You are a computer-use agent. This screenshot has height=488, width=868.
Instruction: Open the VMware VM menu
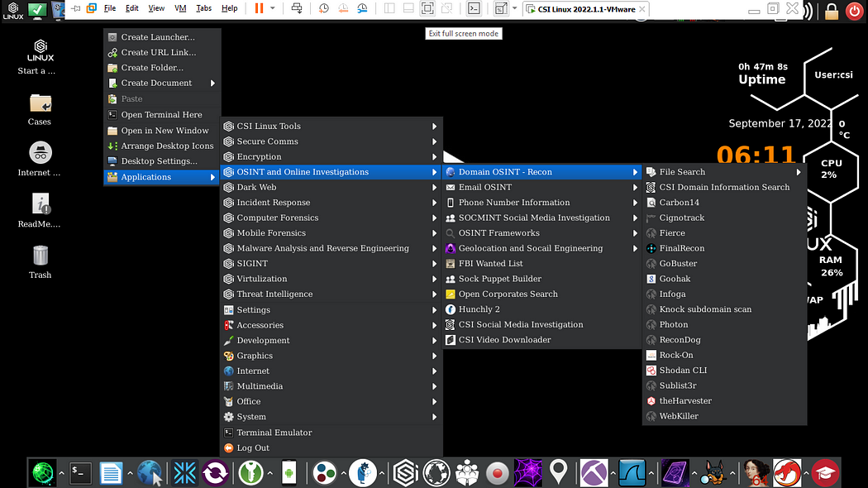pos(180,8)
